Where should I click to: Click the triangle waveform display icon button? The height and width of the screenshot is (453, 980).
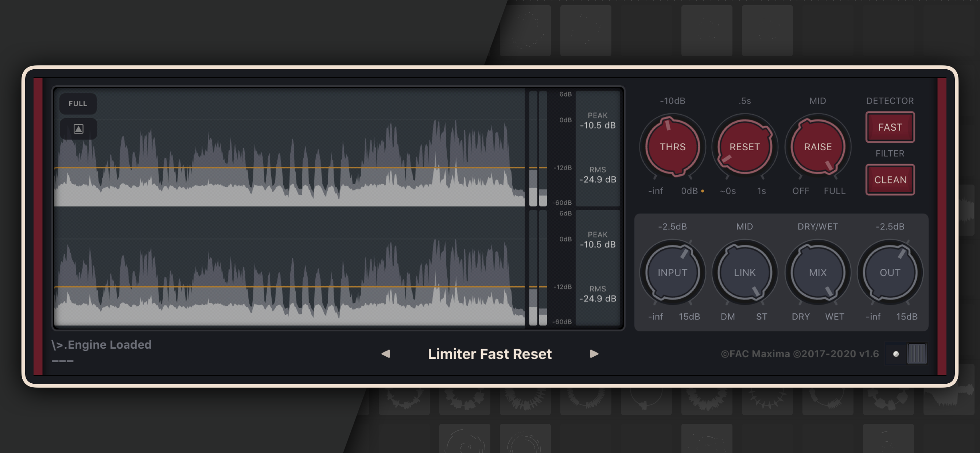pyautogui.click(x=78, y=129)
